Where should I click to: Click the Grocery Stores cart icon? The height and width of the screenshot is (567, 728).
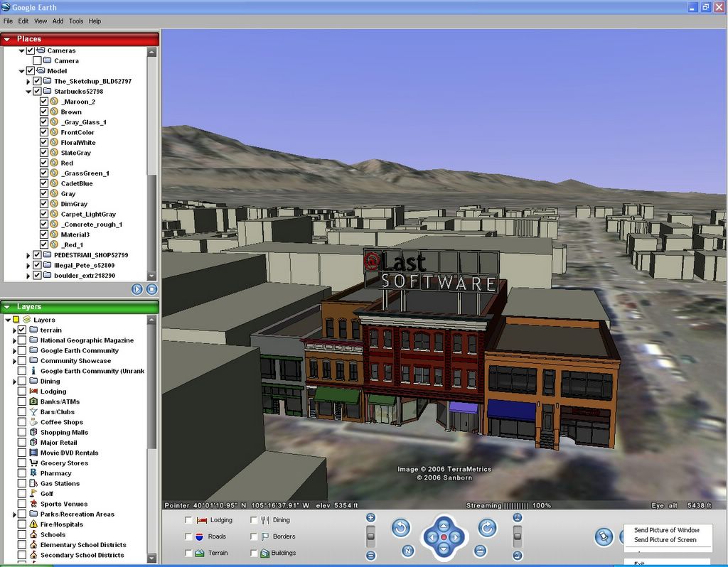[33, 463]
